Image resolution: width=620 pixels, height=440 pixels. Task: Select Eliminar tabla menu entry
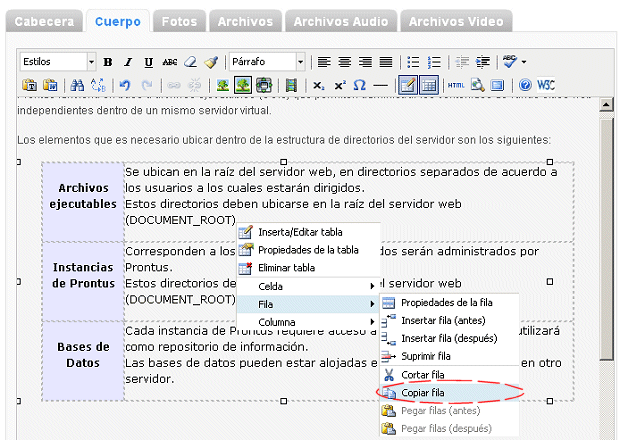click(x=308, y=268)
